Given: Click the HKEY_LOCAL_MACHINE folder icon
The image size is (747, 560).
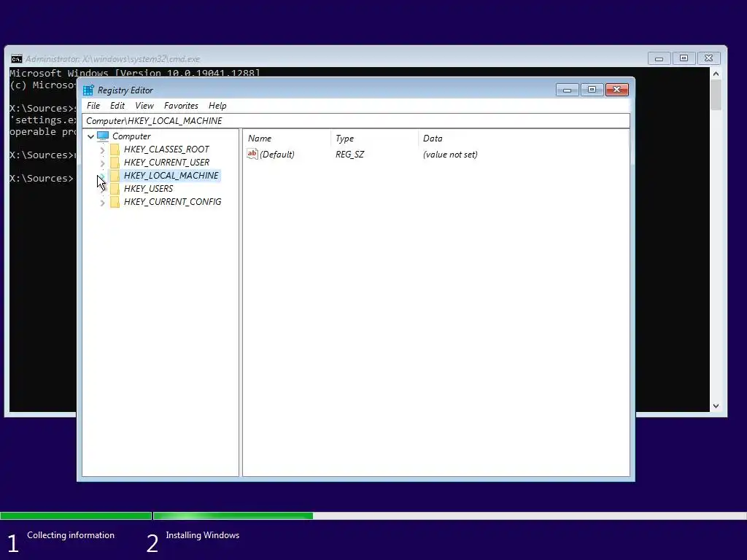Looking at the screenshot, I should click(x=115, y=176).
